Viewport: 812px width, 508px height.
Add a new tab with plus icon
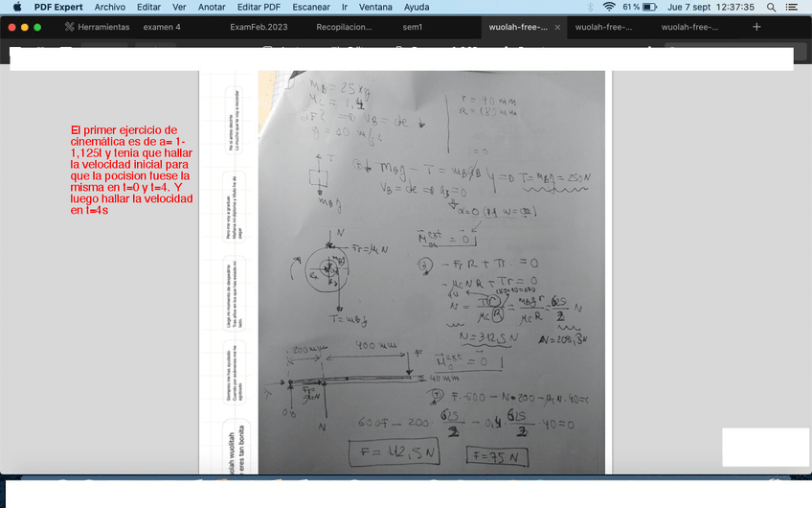coord(756,27)
